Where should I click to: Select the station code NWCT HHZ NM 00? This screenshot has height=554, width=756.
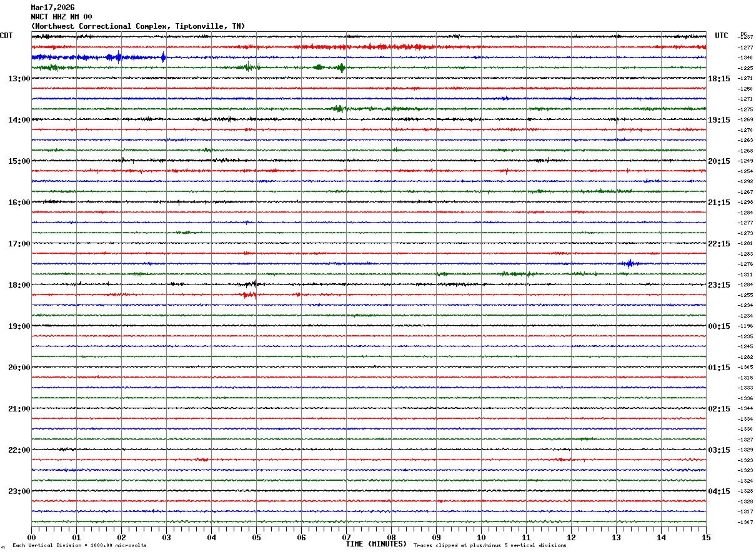point(61,17)
